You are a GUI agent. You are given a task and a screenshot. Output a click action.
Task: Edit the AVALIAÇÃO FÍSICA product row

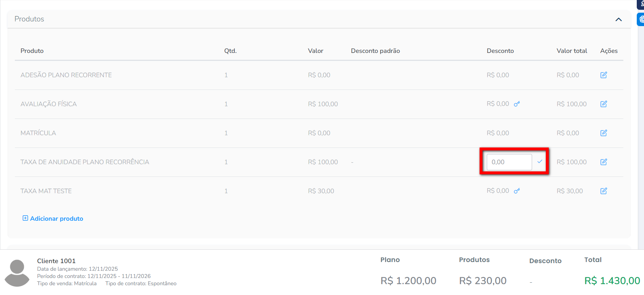pos(603,104)
